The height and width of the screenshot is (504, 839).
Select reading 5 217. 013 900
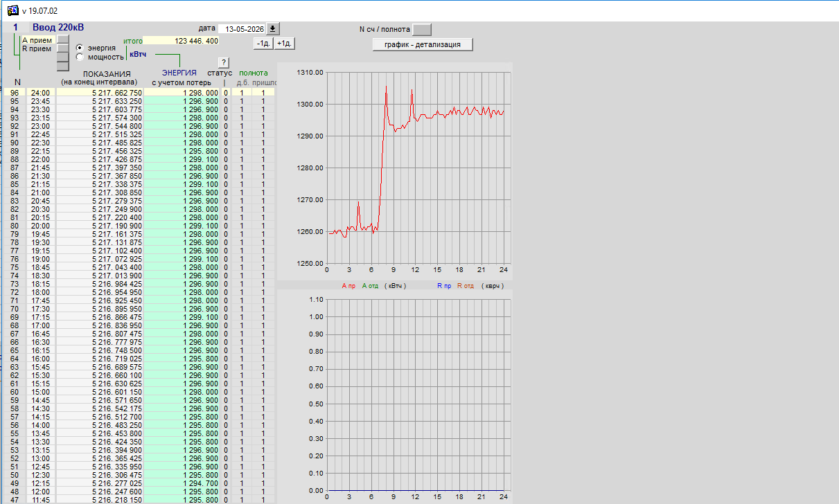pos(100,275)
